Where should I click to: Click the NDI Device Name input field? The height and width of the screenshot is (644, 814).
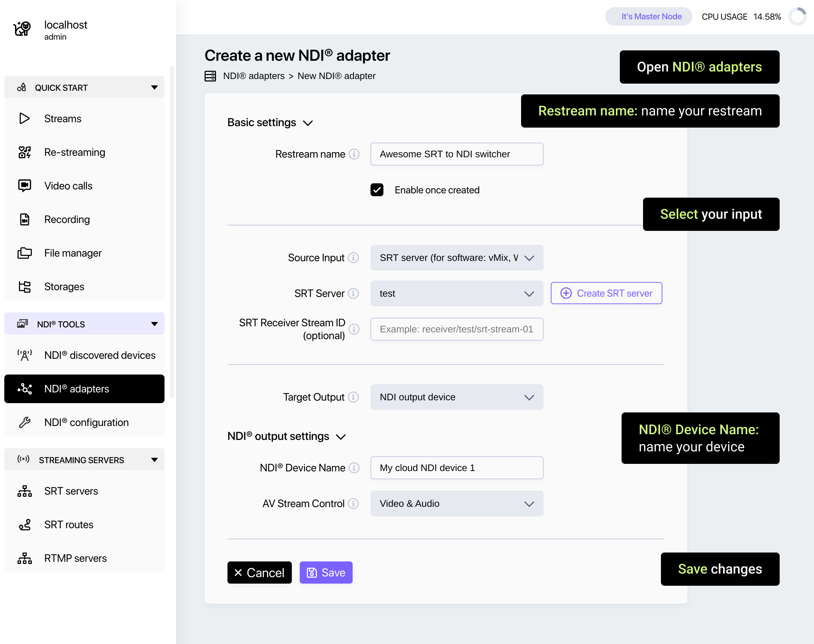[x=457, y=467]
